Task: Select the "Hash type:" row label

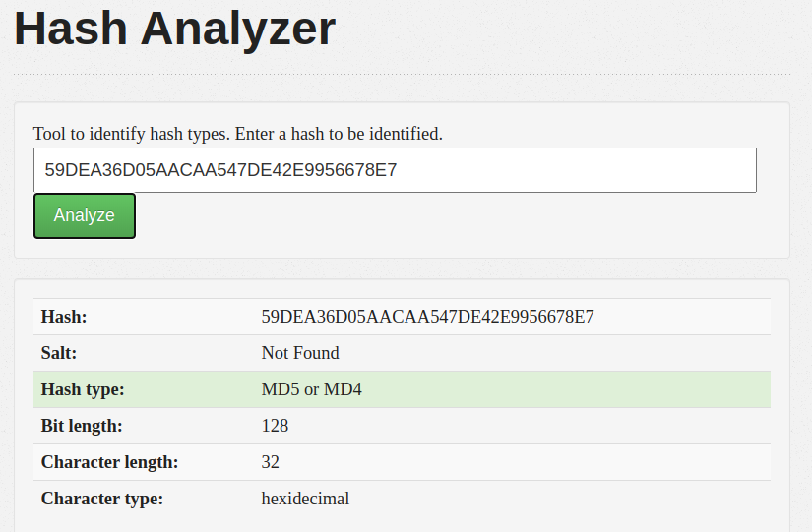Action: click(x=83, y=389)
